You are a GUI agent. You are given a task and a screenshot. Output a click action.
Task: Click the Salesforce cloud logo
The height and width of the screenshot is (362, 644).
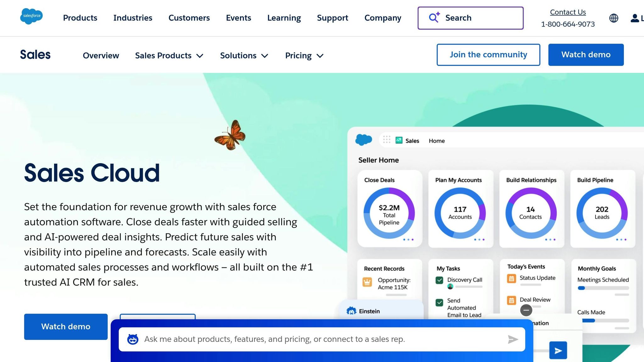click(x=31, y=16)
